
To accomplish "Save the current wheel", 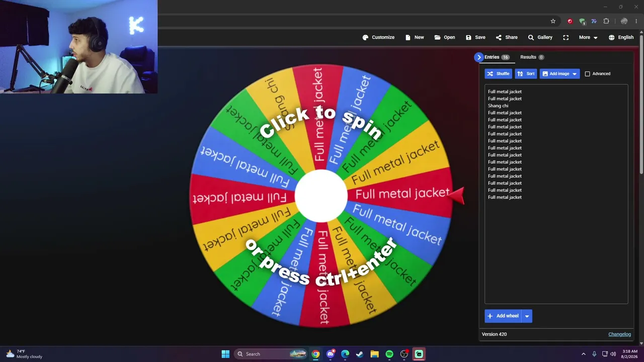I will 475,37.
